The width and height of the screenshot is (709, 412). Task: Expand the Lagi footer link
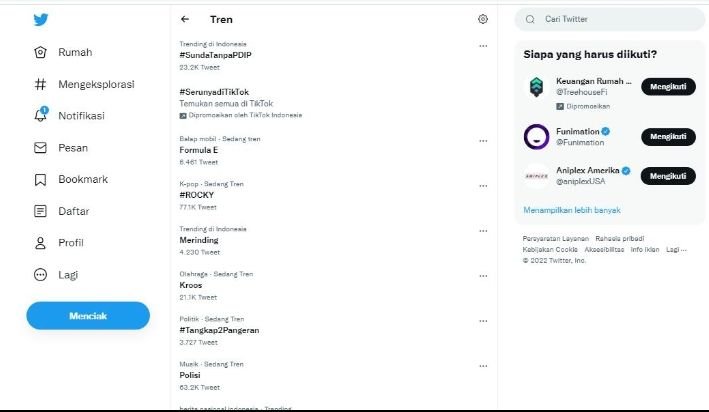(x=676, y=250)
